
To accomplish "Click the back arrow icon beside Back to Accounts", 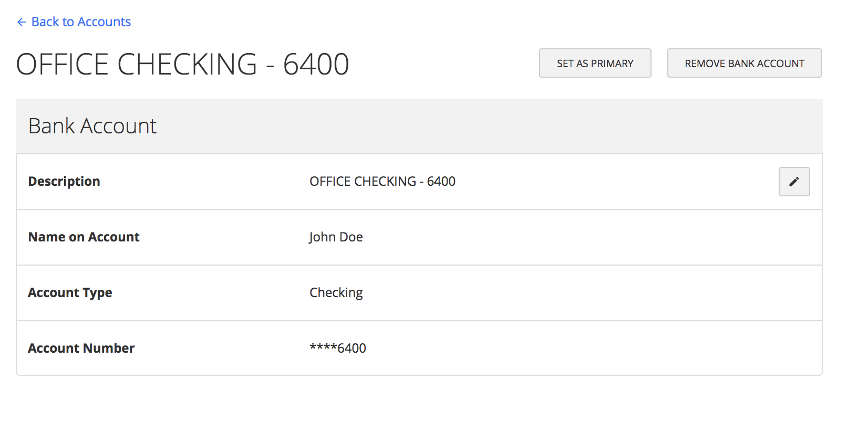I will [20, 22].
